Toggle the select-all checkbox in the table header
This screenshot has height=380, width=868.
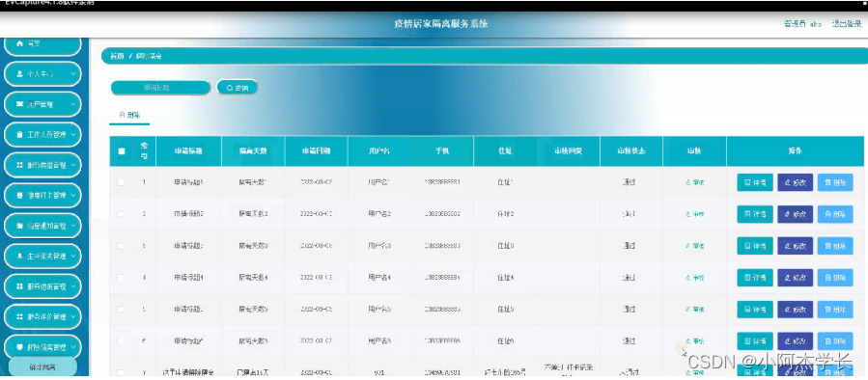(x=122, y=151)
